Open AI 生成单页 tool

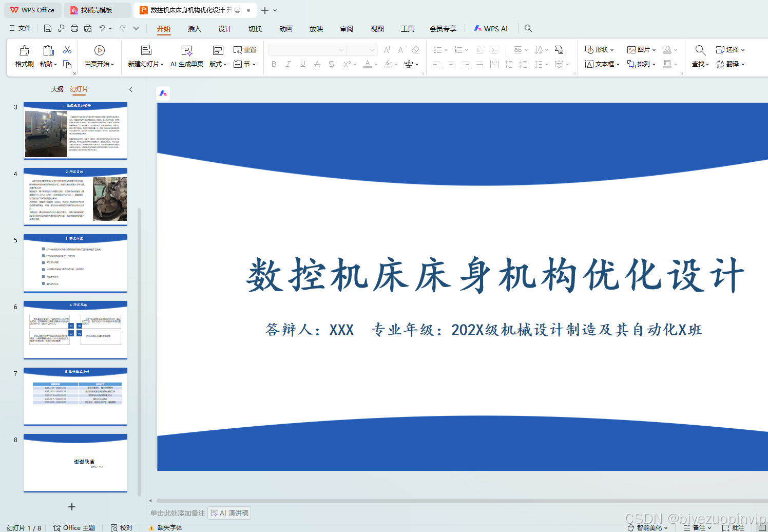186,55
